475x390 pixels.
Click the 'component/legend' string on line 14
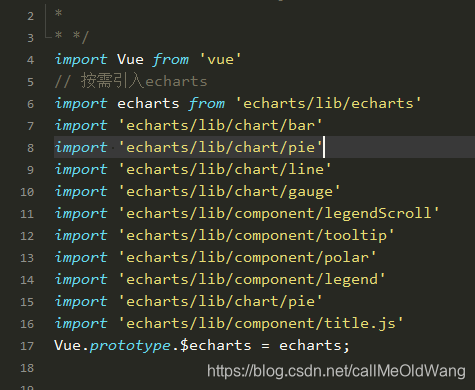coord(252,280)
